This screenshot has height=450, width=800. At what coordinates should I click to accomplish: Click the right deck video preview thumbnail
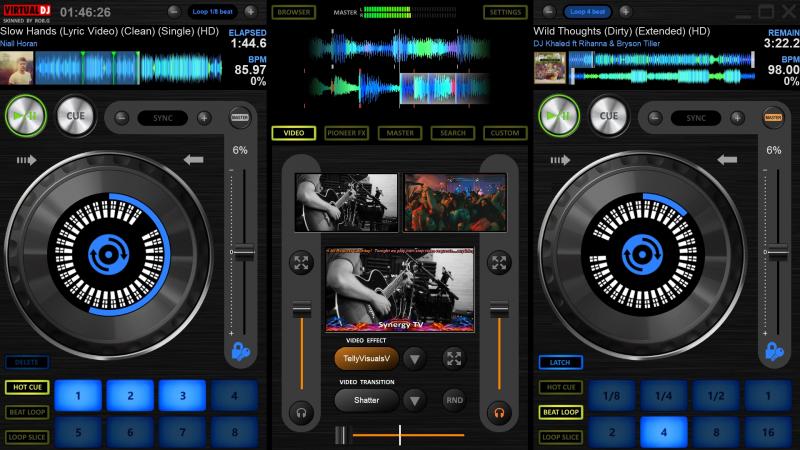click(455, 202)
